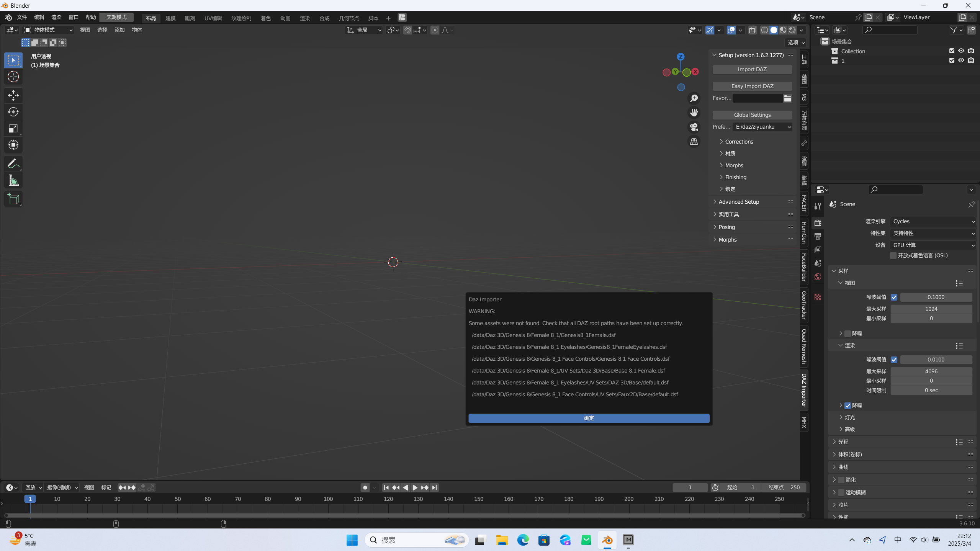Open the render engine Cycles dropdown

pos(933,221)
